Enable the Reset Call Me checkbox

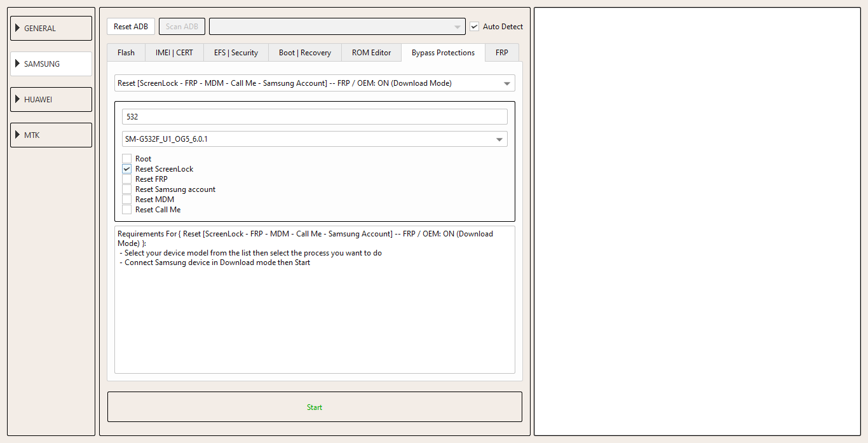pyautogui.click(x=127, y=210)
